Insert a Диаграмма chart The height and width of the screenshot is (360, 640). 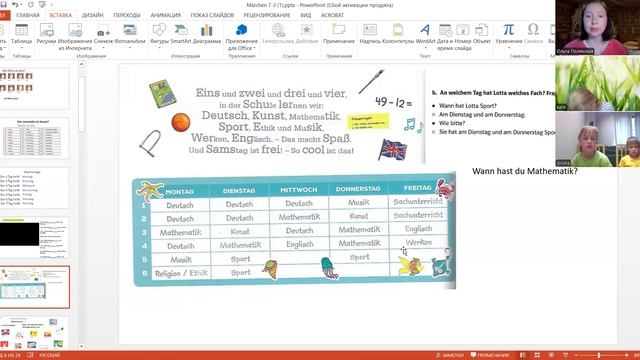pyautogui.click(x=207, y=34)
